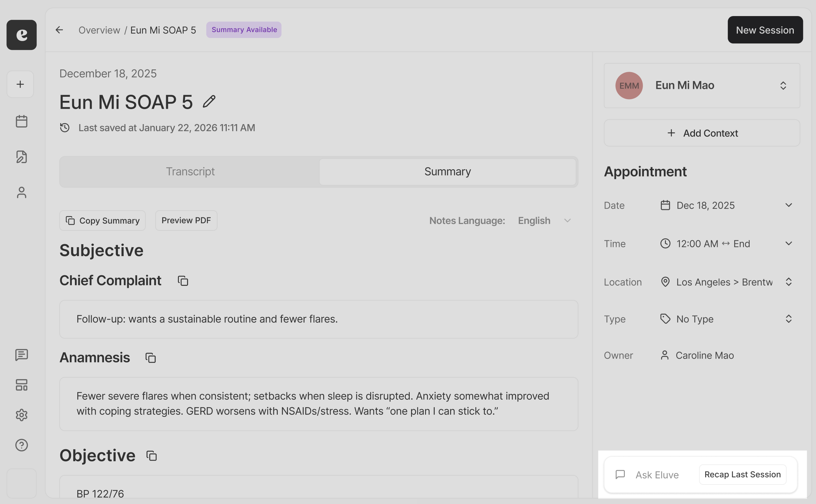This screenshot has height=504, width=816.
Task: Copy the Anamnesis section
Action: click(150, 358)
